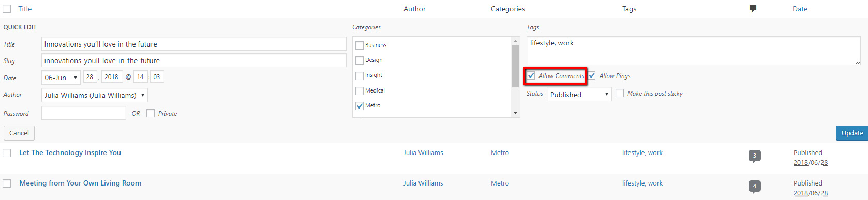Click the categories list scroll-up arrow
The width and height of the screenshot is (868, 200).
point(515,41)
